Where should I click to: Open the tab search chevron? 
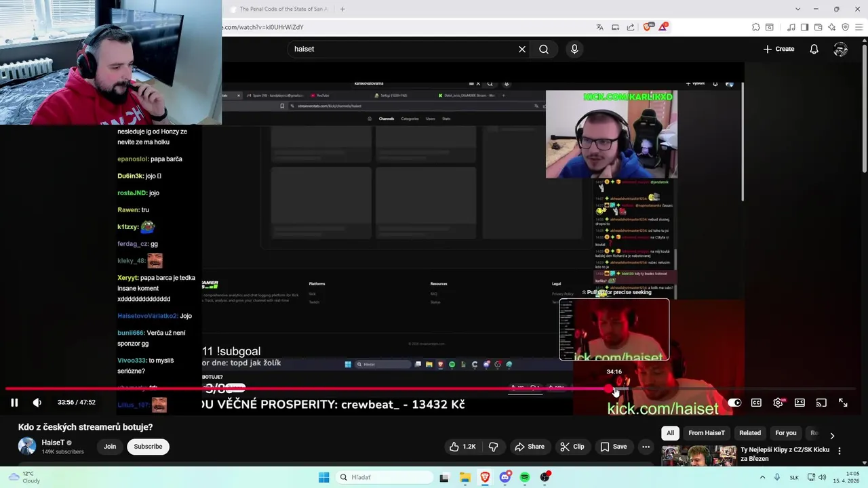[x=798, y=9]
